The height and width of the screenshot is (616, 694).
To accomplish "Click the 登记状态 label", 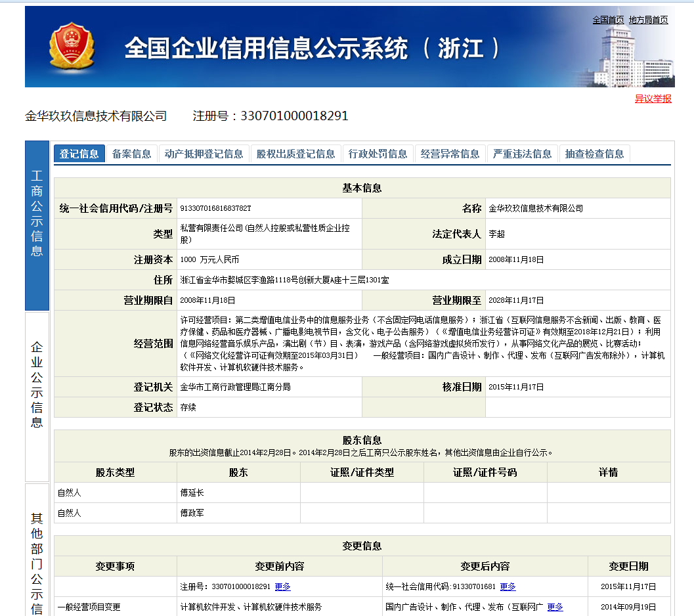I will tap(153, 407).
